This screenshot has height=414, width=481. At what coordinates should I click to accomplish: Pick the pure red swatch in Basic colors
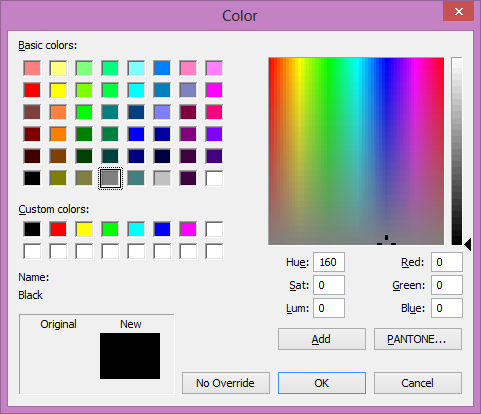point(32,90)
